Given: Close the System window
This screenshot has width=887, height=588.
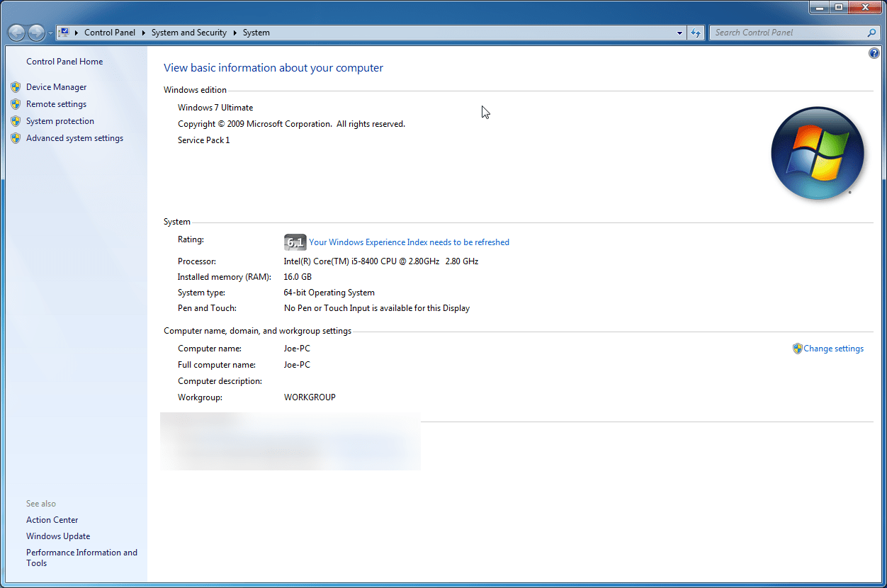Looking at the screenshot, I should click(865, 7).
